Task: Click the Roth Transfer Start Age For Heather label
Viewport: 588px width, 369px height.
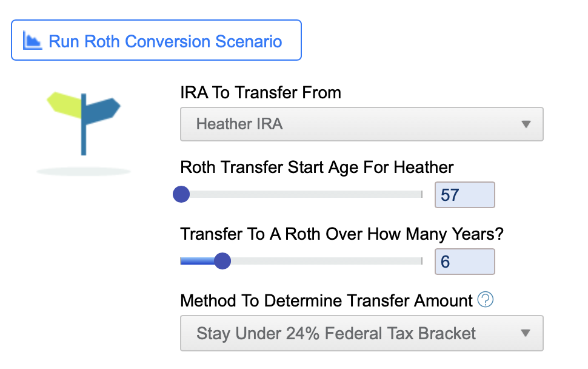Action: 315,168
